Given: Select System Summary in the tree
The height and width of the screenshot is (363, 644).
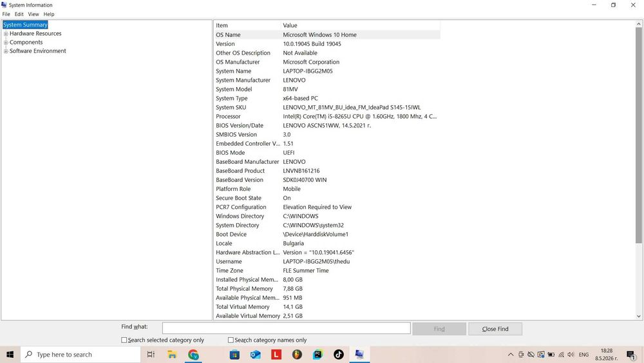Looking at the screenshot, I should click(26, 25).
